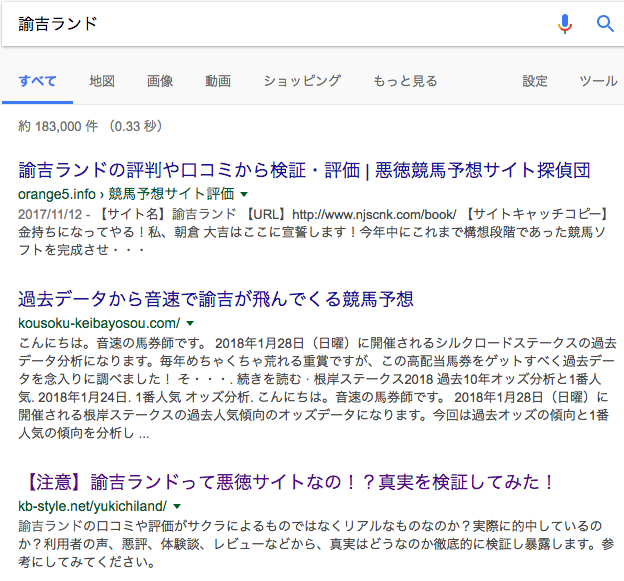Open the ツール options
624x581 pixels.
pyautogui.click(x=598, y=81)
